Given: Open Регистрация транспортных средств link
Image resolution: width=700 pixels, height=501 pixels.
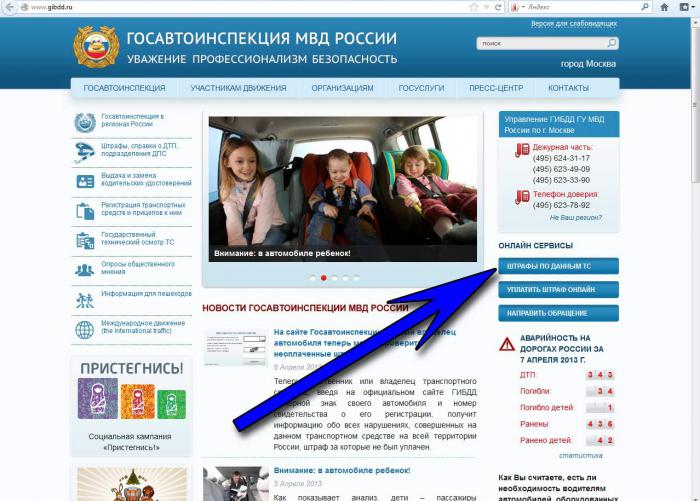Looking at the screenshot, I should click(x=143, y=209).
